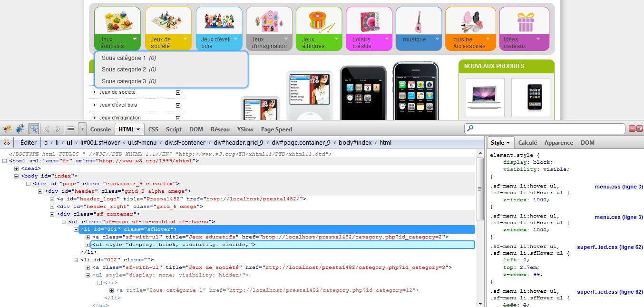The image size is (644, 307).
Task: Choose Sous categorie 3 from submenu
Action: point(129,81)
